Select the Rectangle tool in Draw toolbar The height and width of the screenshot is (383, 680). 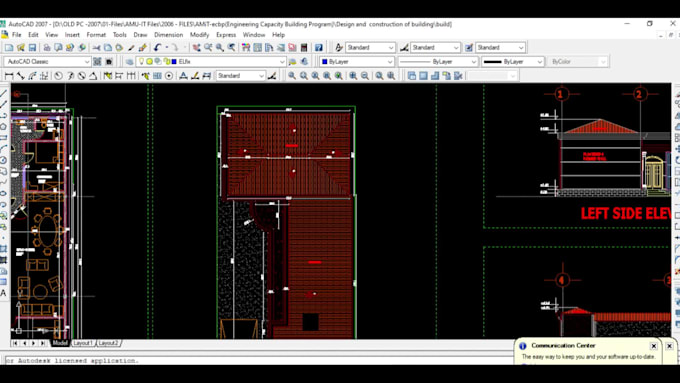click(x=3, y=138)
